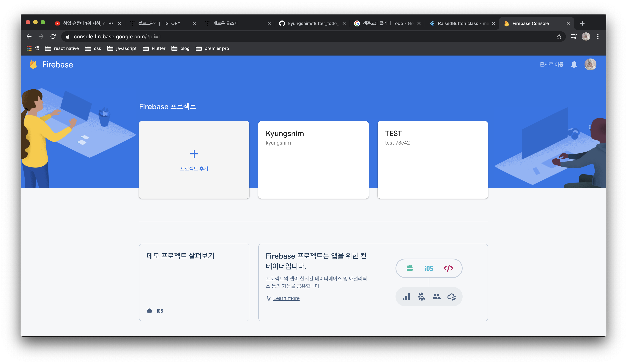627x364 pixels.
Task: Click the Firebase flame logo
Action: coord(33,64)
